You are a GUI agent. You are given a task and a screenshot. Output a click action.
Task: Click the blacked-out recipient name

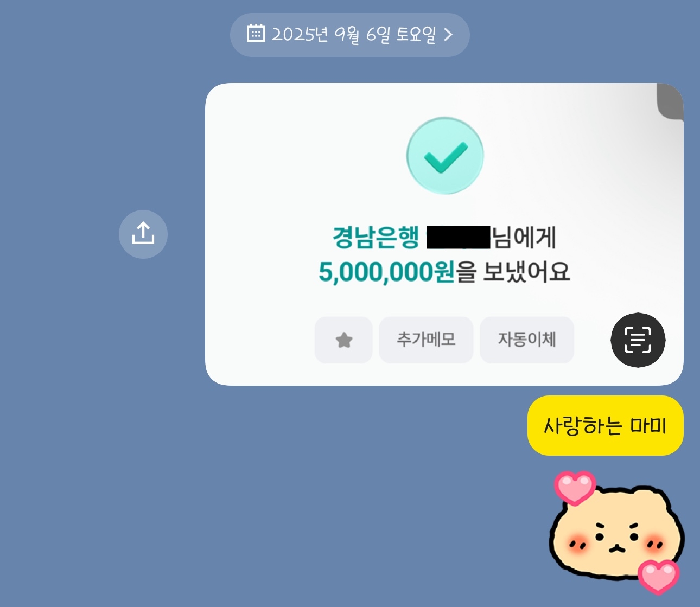click(459, 238)
